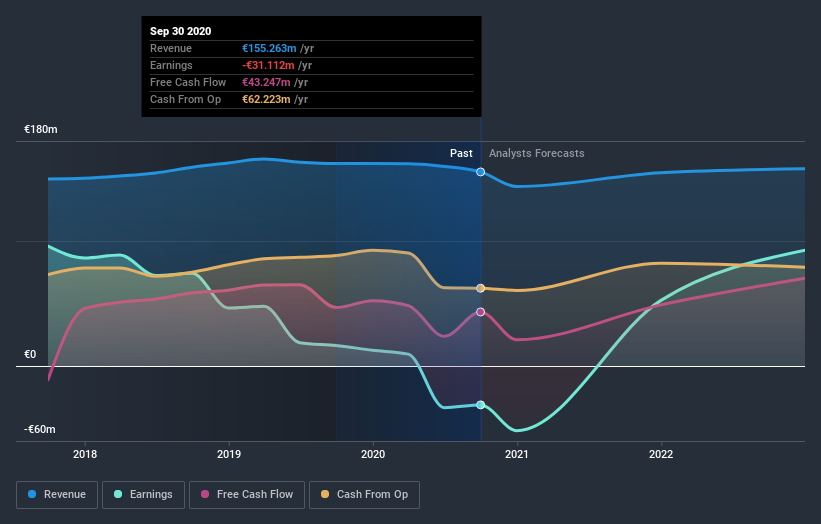The image size is (821, 524).
Task: Click the €180m y-axis label
Action: 41,129
